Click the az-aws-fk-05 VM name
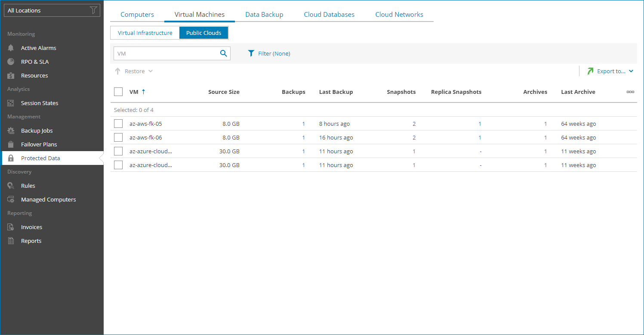 pos(145,124)
